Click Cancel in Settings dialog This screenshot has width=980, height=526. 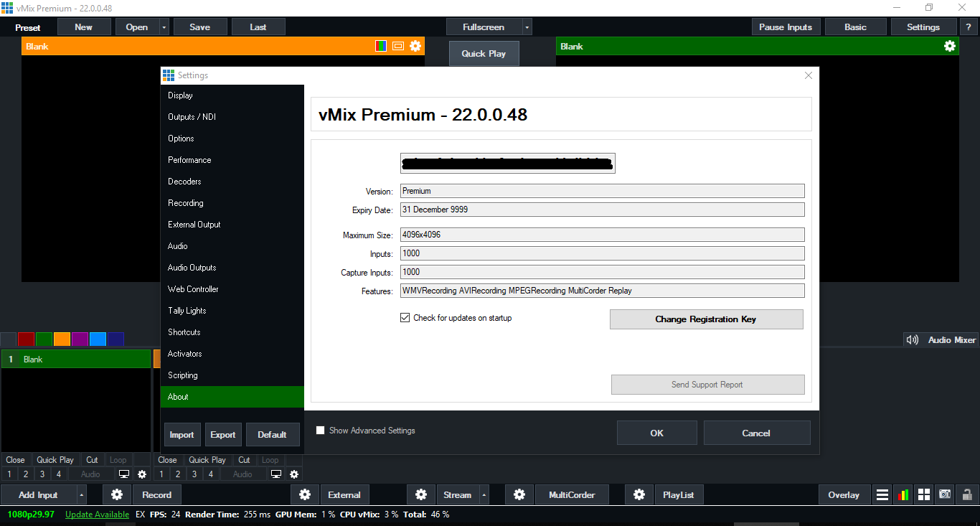click(757, 433)
